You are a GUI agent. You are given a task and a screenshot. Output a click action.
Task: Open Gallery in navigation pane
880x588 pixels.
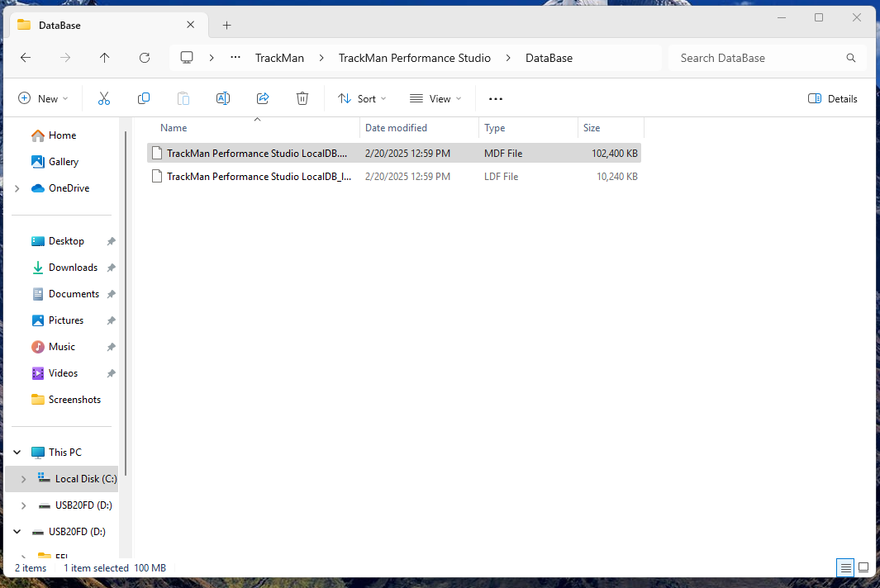point(55,162)
